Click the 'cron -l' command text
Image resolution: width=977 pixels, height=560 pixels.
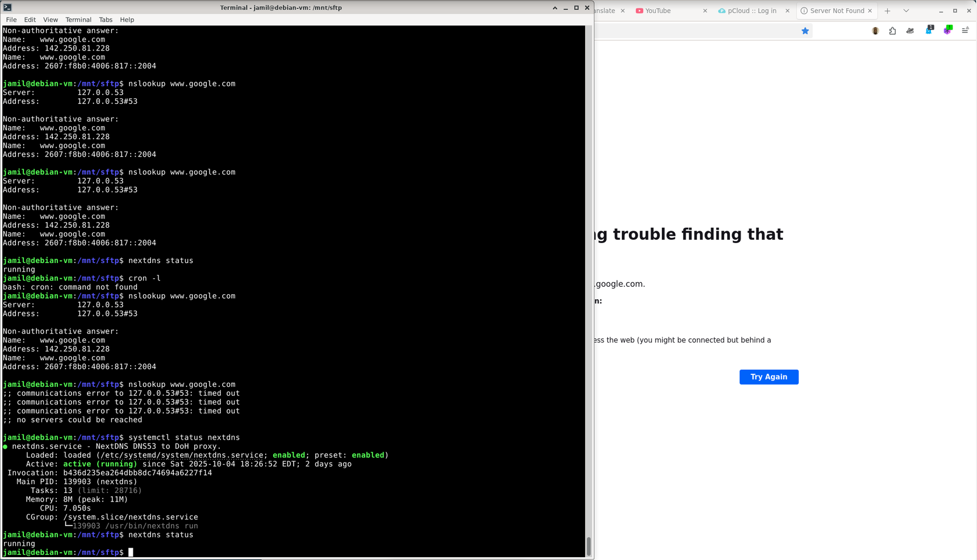coord(144,278)
